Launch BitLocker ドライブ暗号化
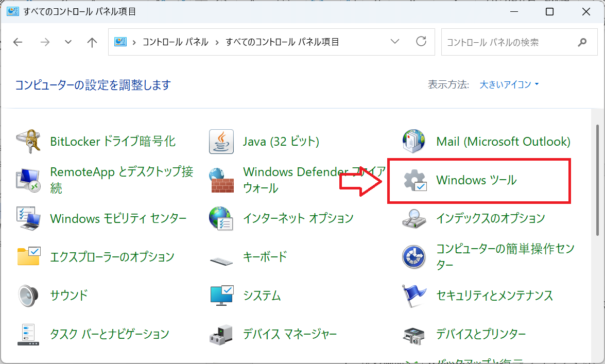The image size is (605, 364). coord(114,141)
